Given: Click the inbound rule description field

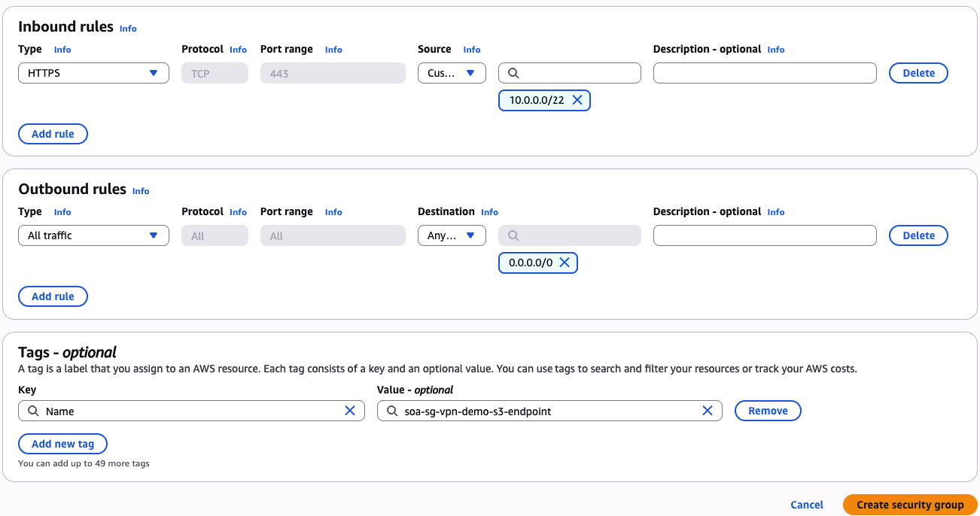Looking at the screenshot, I should [x=765, y=73].
